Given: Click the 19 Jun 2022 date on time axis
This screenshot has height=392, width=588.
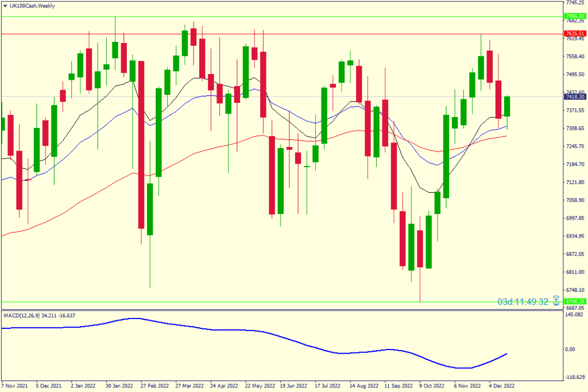Looking at the screenshot, I should click(294, 386).
